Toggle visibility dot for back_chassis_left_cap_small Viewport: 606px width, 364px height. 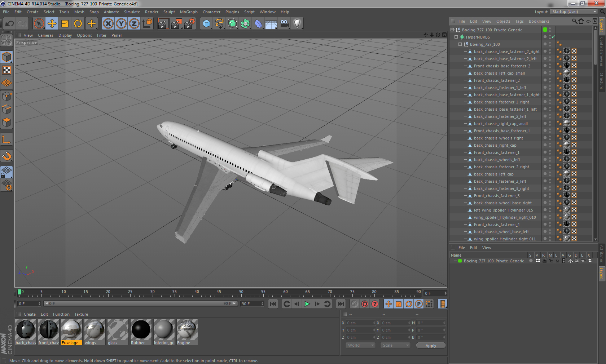[545, 72]
